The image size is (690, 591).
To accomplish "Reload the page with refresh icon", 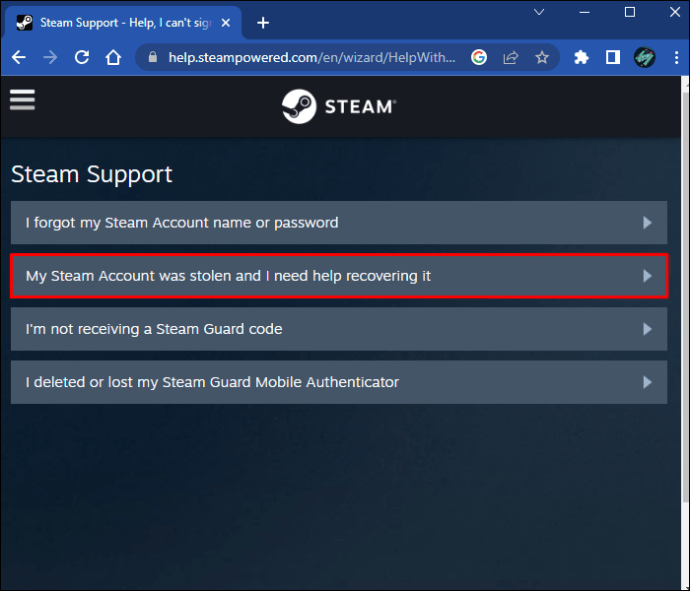I will pyautogui.click(x=82, y=57).
